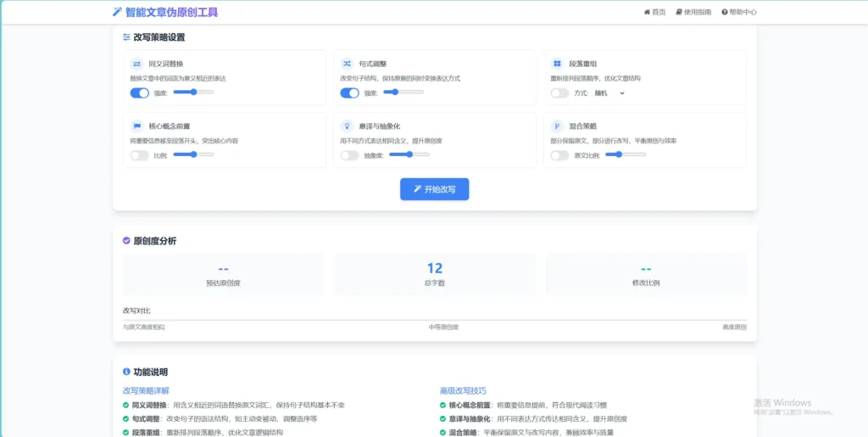Enable the 核心概念前置 toggle switch
The width and height of the screenshot is (868, 437).
click(x=140, y=155)
